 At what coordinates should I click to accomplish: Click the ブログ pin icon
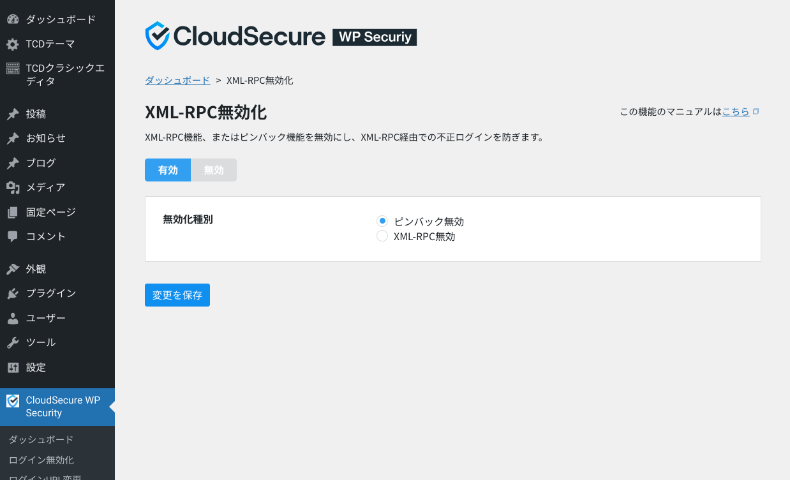click(13, 163)
